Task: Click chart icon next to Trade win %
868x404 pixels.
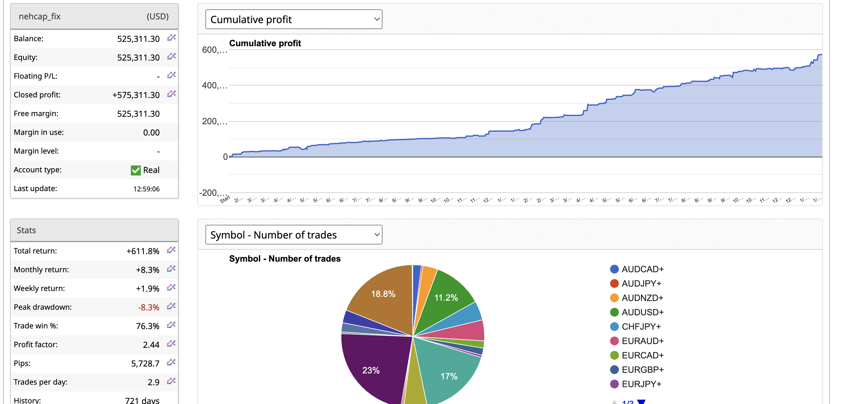Action: [x=171, y=325]
